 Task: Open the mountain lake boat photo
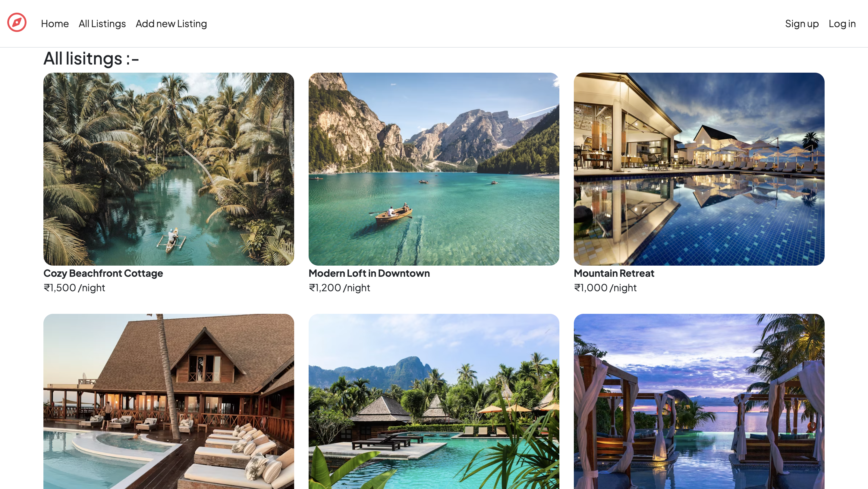tap(434, 169)
